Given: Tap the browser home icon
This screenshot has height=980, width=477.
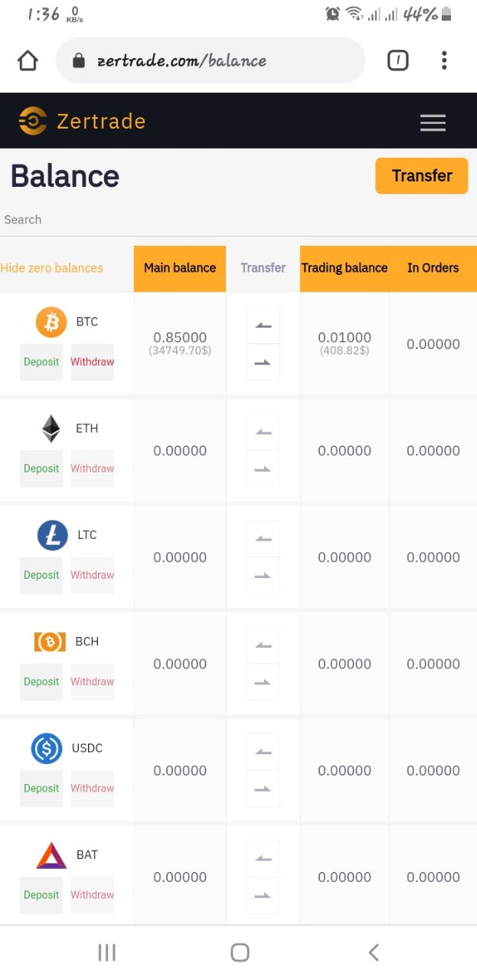Looking at the screenshot, I should click(x=28, y=60).
